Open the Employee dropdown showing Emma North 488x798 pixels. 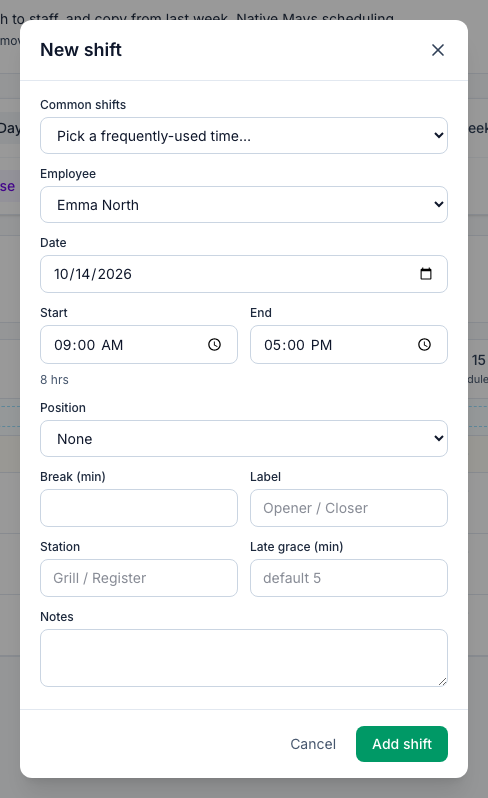click(x=244, y=204)
